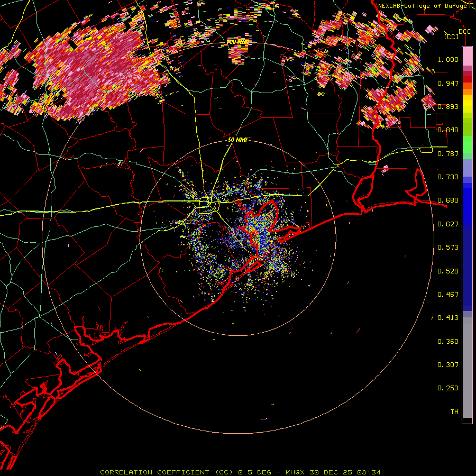476x476 pixels.
Task: Click the 0.893 scale value
Action: click(x=448, y=106)
